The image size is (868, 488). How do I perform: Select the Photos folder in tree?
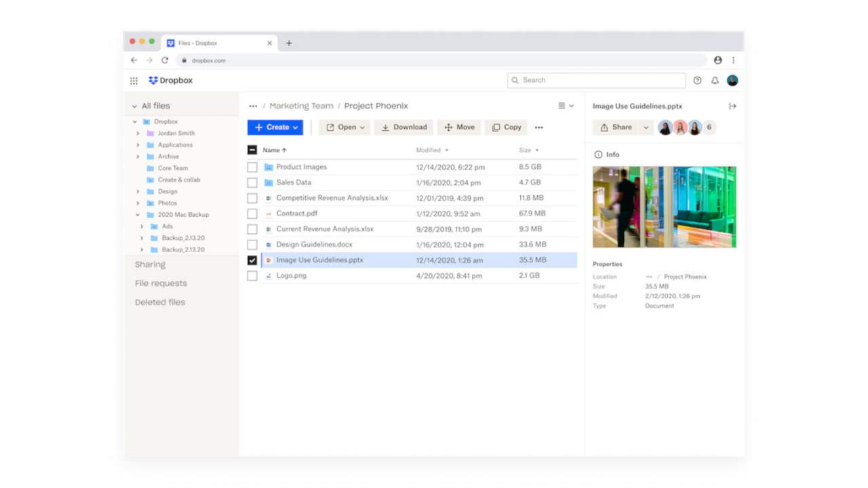167,203
